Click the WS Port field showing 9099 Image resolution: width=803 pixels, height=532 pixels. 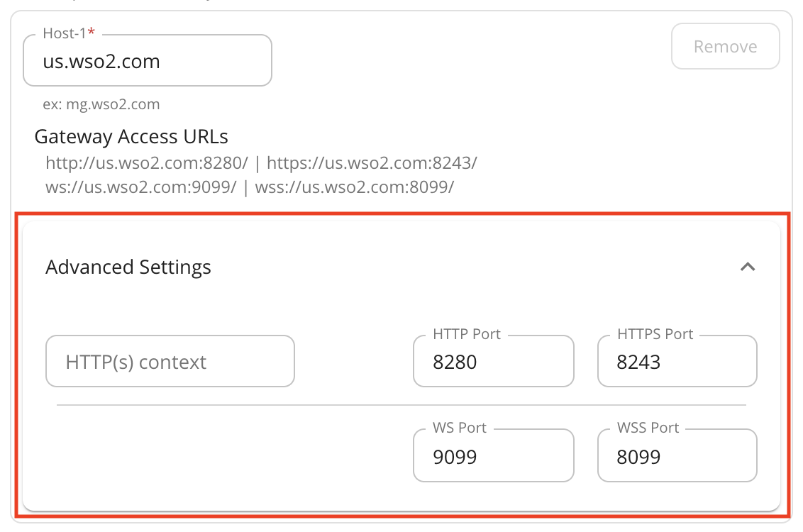point(492,455)
